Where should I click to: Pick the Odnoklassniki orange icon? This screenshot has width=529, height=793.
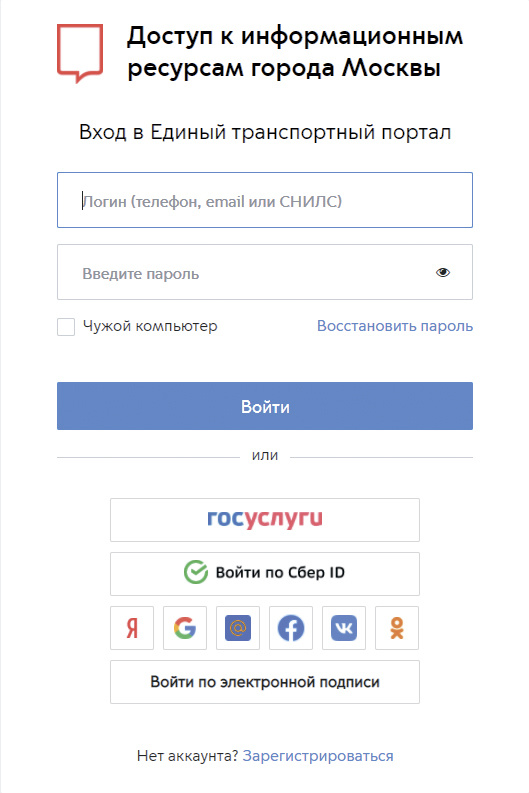tap(397, 628)
